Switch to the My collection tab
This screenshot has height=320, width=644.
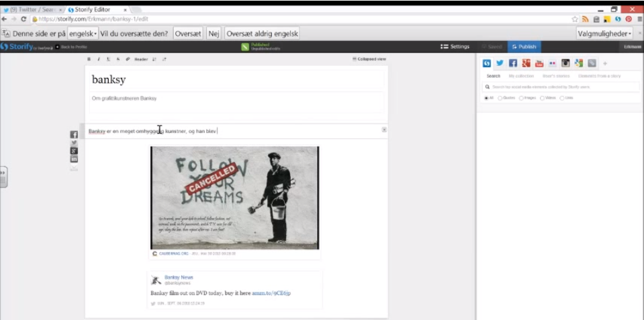click(x=521, y=76)
